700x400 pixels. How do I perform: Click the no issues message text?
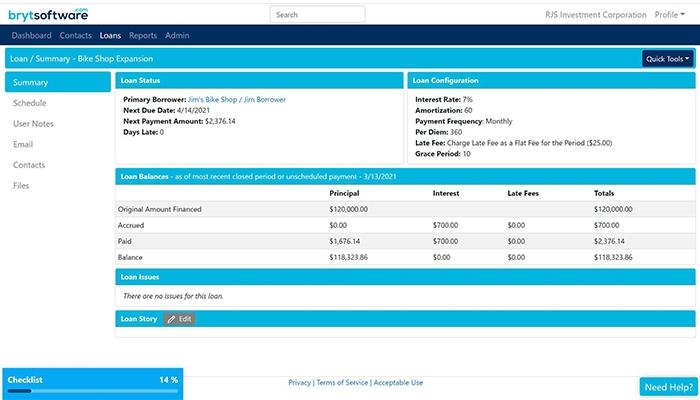coord(173,296)
